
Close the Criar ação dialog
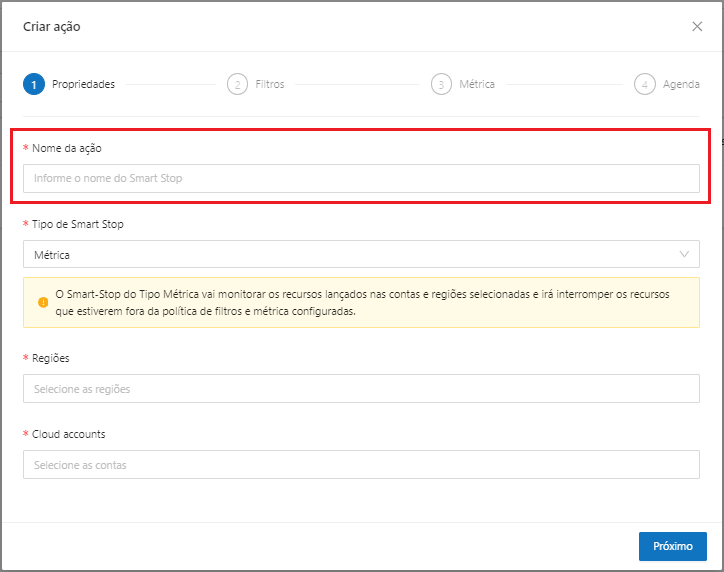(x=697, y=27)
